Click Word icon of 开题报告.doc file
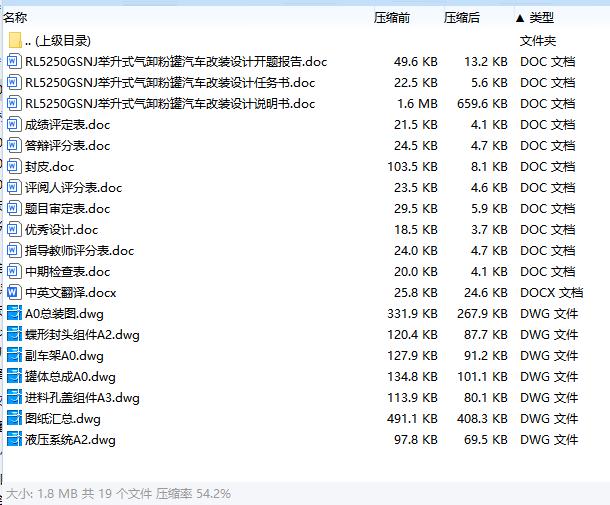 point(13,61)
